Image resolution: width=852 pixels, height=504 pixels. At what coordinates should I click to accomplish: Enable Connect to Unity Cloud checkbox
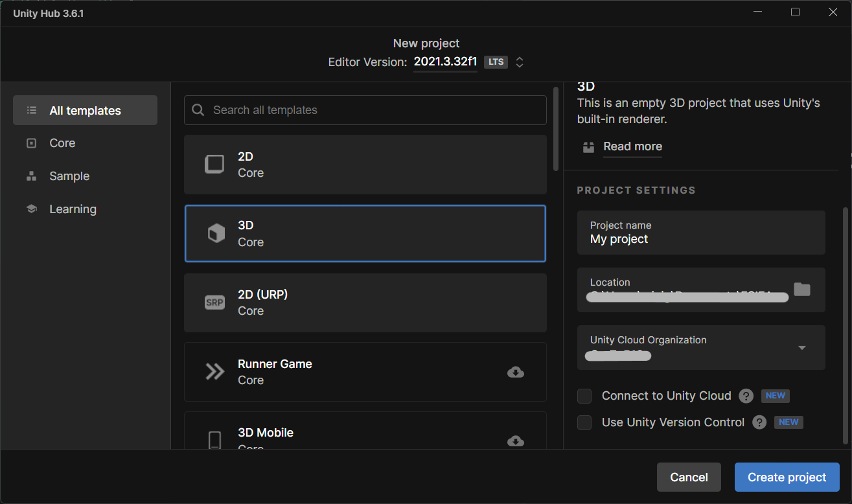(x=584, y=396)
